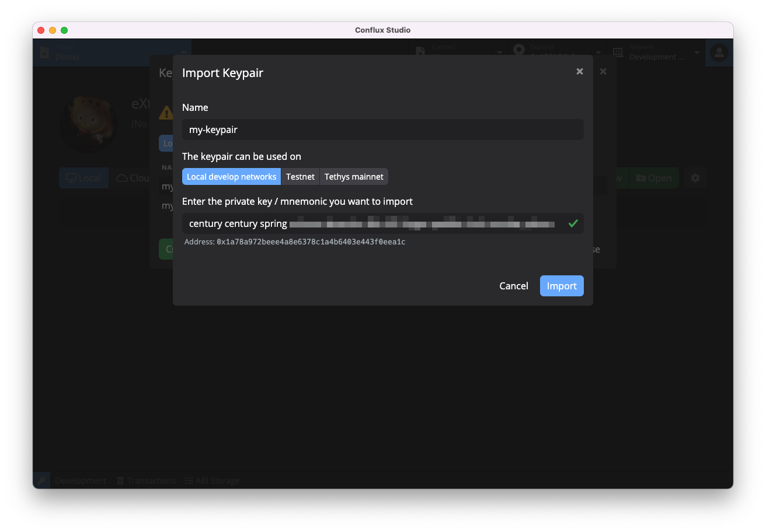This screenshot has height=532, width=766.
Task: Cancel the keypair import
Action: (x=514, y=286)
